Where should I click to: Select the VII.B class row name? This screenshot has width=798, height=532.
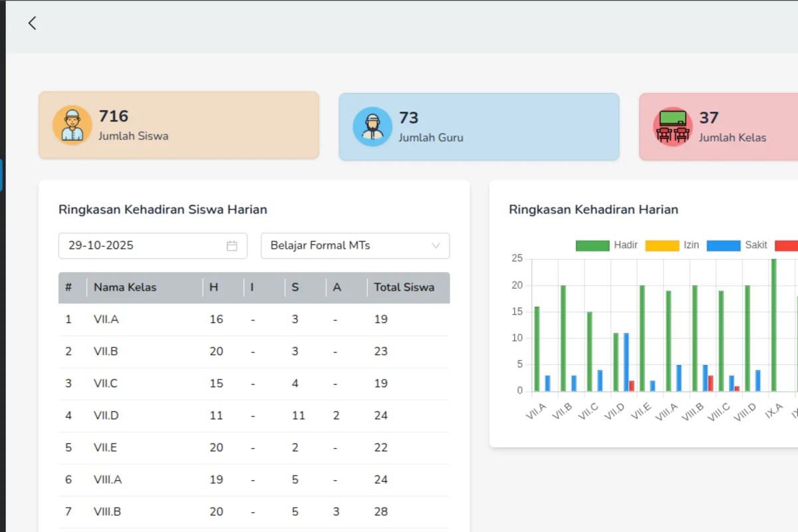[106, 351]
